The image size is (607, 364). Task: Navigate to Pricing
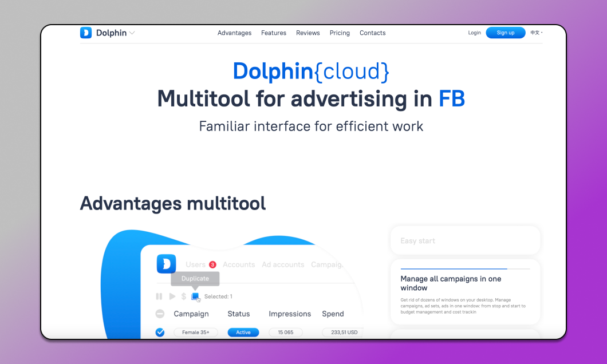coord(340,33)
